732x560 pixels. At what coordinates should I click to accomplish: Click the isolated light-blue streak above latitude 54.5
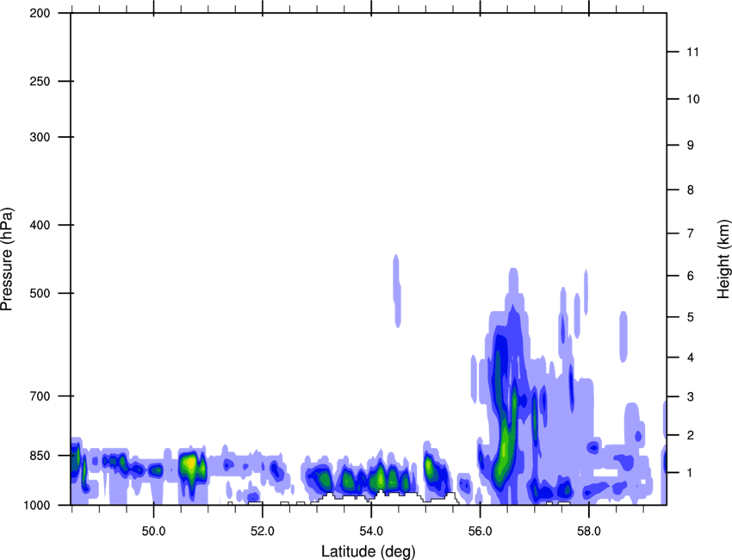coord(397,290)
